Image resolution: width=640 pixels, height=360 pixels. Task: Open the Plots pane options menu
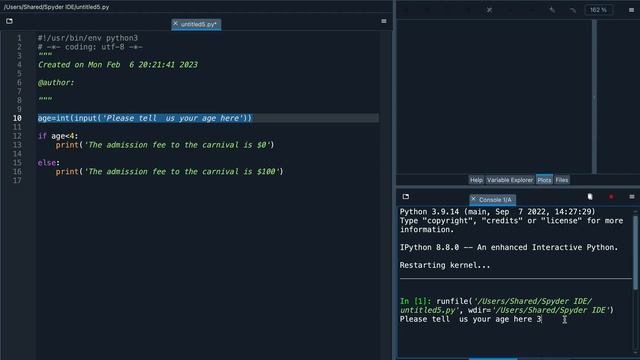[x=631, y=10]
